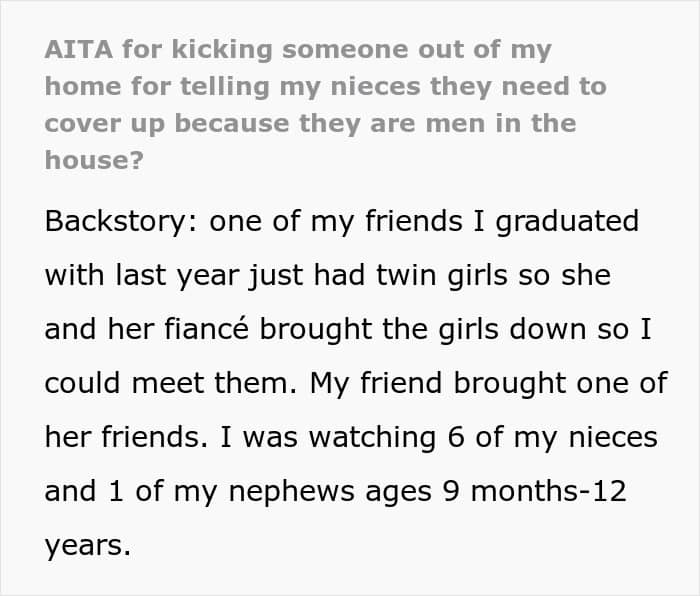Click "AITA" at the start of the title
Image resolution: width=700 pixels, height=596 pixels.
pyautogui.click(x=79, y=50)
